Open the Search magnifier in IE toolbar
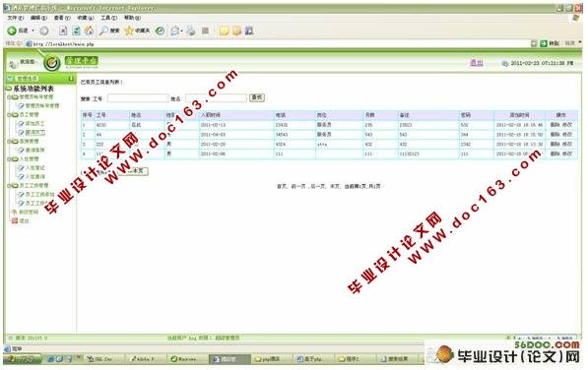 coord(103,31)
